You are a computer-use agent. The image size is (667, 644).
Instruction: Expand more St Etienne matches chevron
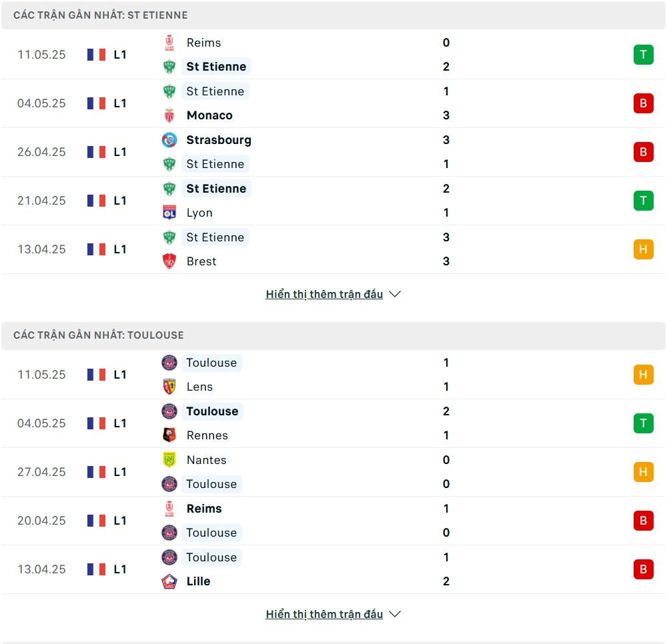(x=395, y=294)
